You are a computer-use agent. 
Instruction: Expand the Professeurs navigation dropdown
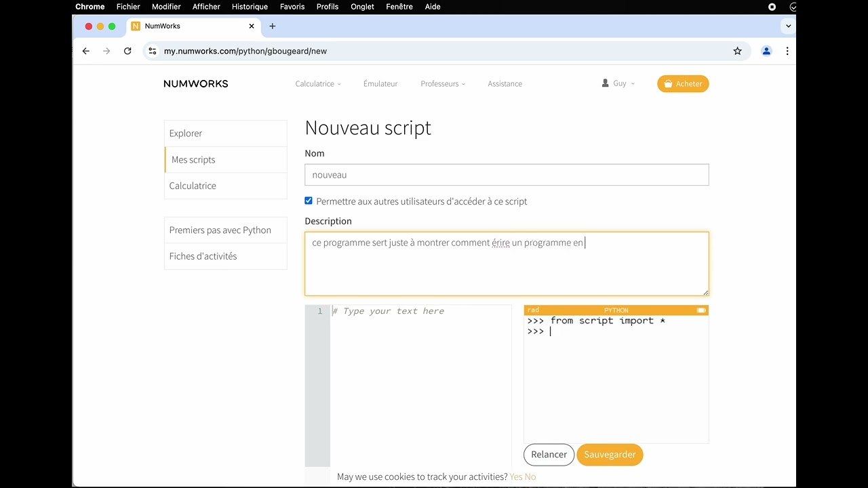[x=443, y=84]
